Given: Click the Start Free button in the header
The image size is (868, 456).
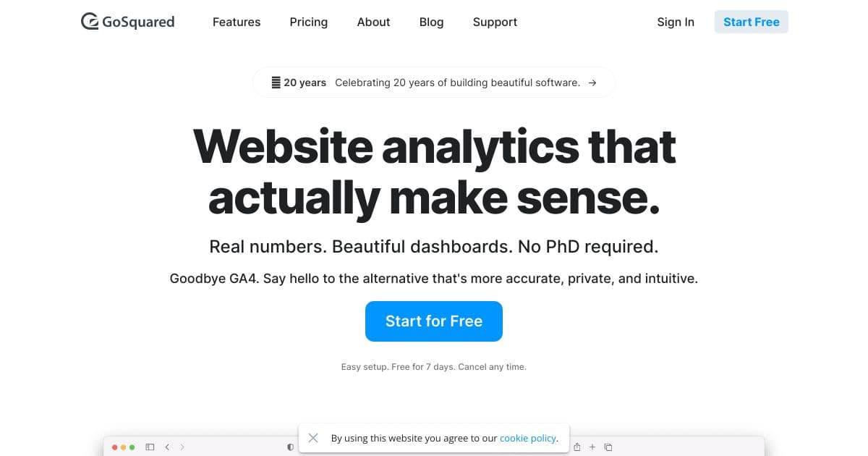Looking at the screenshot, I should click(x=752, y=22).
